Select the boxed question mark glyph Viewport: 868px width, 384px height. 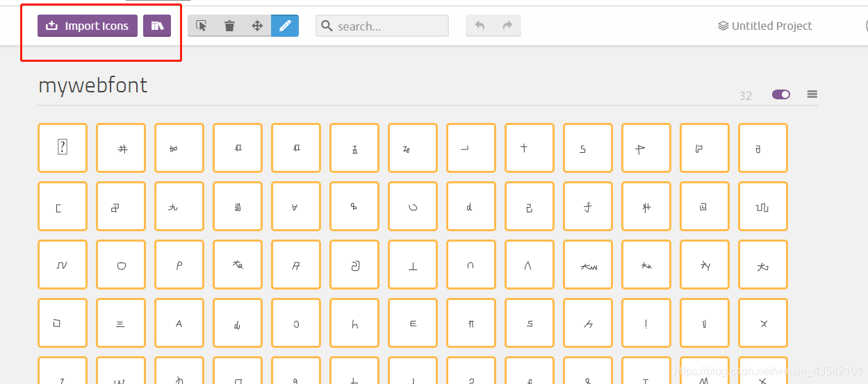(63, 148)
